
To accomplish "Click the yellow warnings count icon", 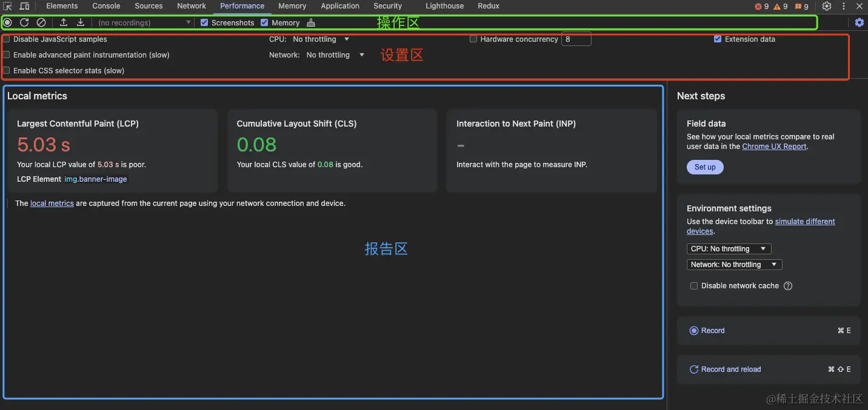I will click(x=781, y=7).
